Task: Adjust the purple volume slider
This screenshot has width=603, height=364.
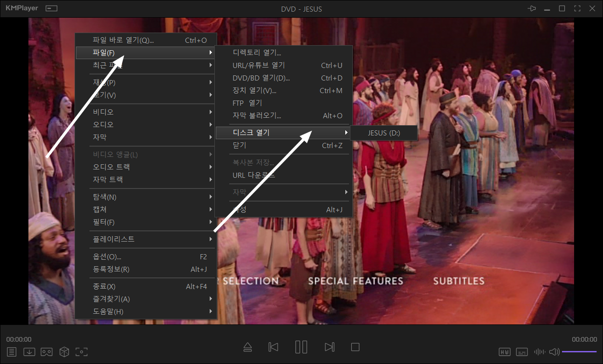Action: (x=579, y=352)
